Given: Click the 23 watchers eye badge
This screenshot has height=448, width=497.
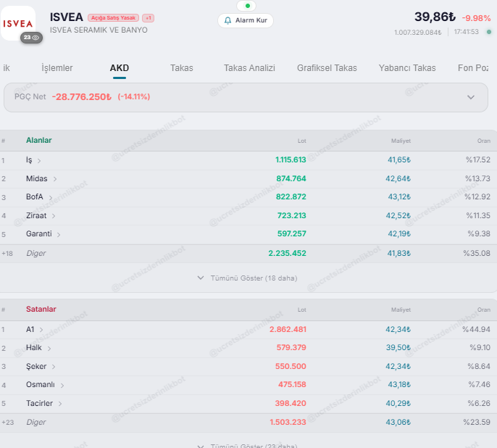Looking at the screenshot, I should pos(31,38).
